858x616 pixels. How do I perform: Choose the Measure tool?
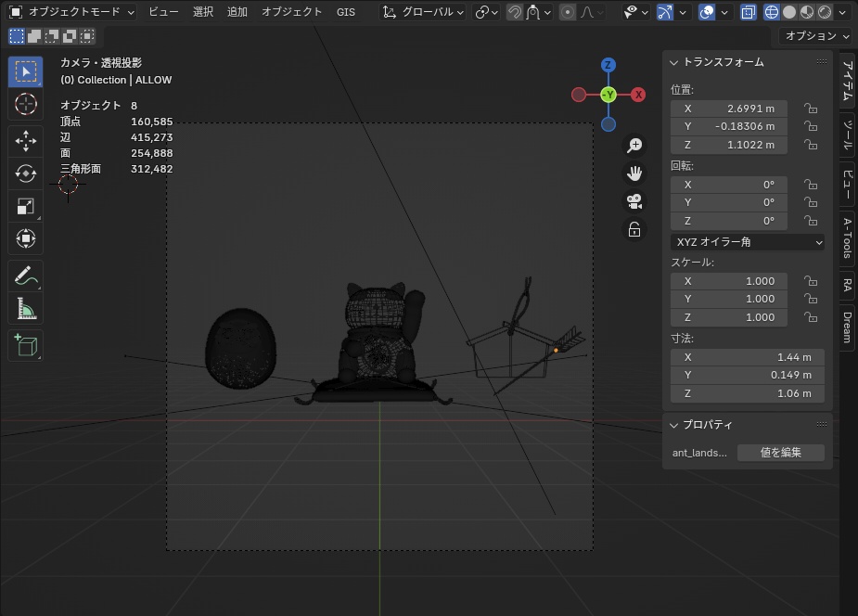pyautogui.click(x=25, y=308)
